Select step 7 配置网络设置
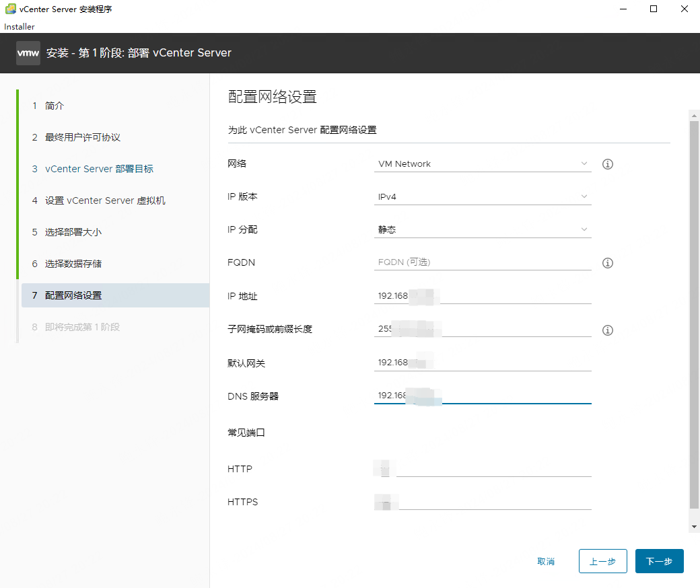Screen dimensions: 700x588 point(115,295)
